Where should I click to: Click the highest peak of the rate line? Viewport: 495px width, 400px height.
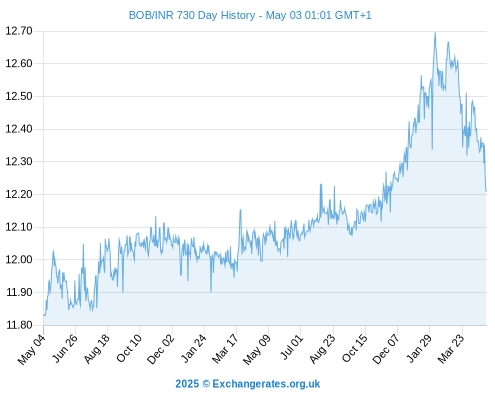coord(435,33)
